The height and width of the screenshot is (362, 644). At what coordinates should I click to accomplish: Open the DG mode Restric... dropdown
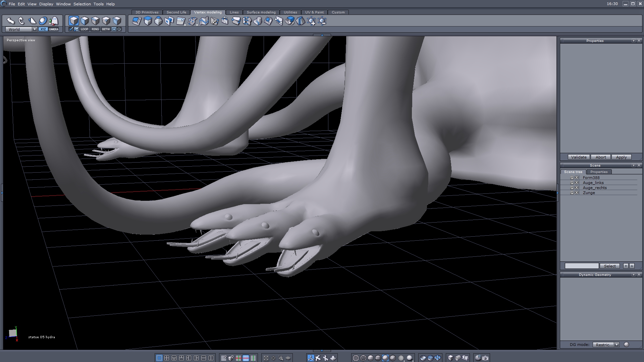(x=616, y=345)
